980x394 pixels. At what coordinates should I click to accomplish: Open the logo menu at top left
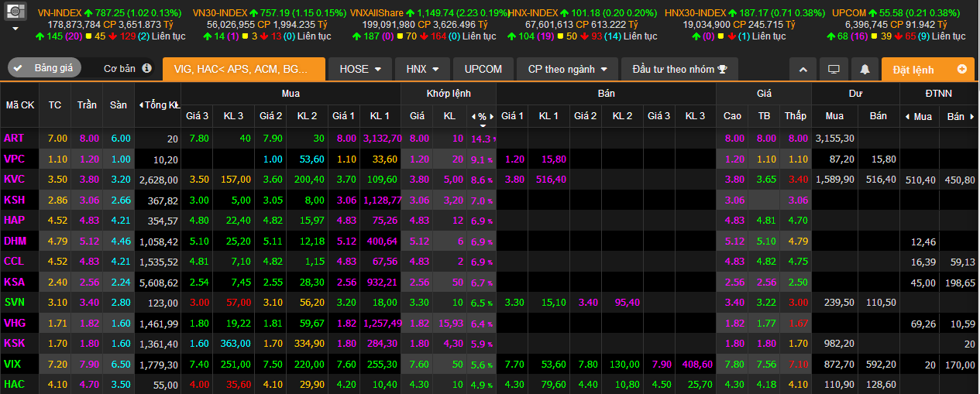pos(15,11)
